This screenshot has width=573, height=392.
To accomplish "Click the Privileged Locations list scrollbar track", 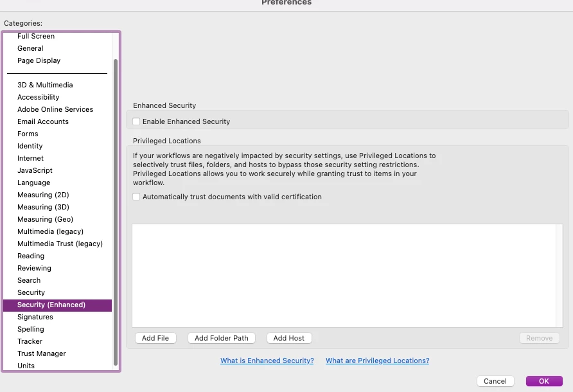I will pos(560,276).
